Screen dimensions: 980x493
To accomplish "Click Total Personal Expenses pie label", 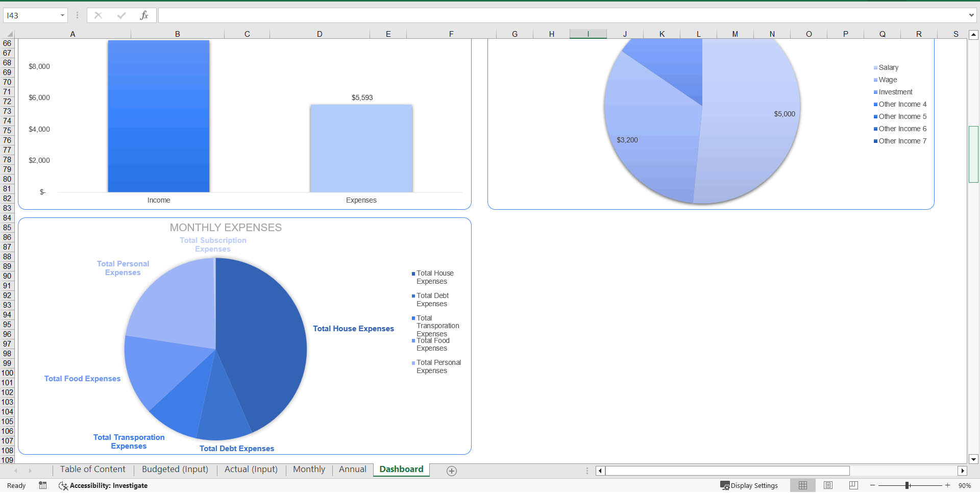I will click(123, 268).
